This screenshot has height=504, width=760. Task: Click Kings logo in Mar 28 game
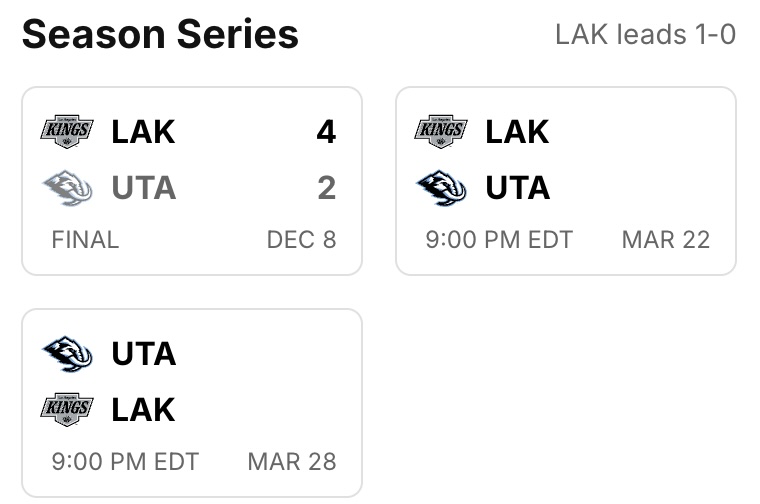[x=67, y=409]
